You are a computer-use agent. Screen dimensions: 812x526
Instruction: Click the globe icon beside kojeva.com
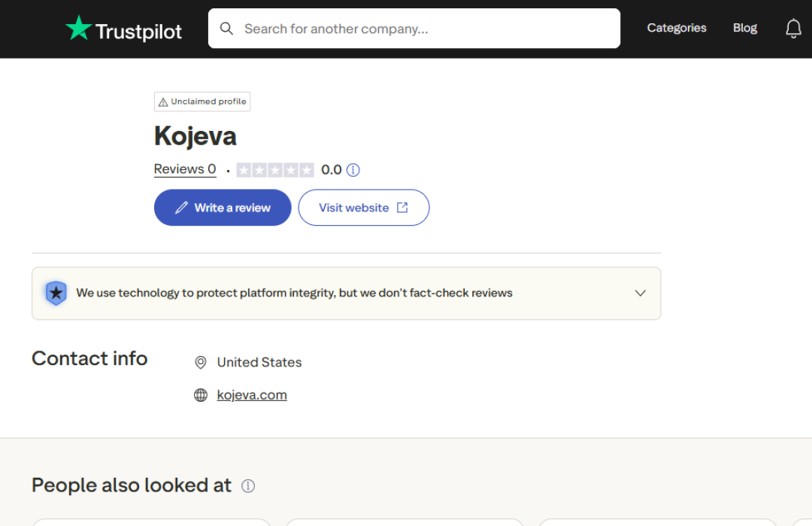coord(201,395)
